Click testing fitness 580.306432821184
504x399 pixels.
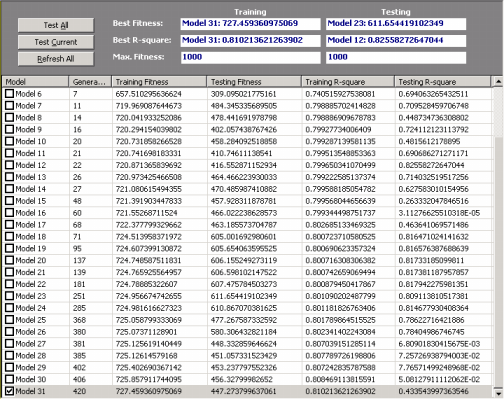(x=244, y=332)
